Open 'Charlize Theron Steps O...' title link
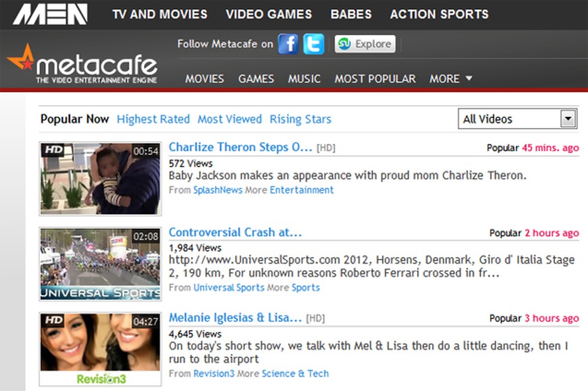The width and height of the screenshot is (588, 391). click(240, 147)
